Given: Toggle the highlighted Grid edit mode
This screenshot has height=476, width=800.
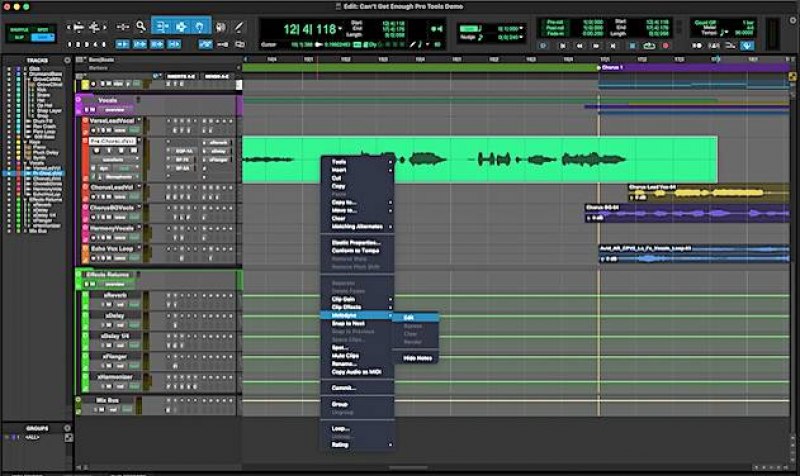Looking at the screenshot, I should point(42,37).
